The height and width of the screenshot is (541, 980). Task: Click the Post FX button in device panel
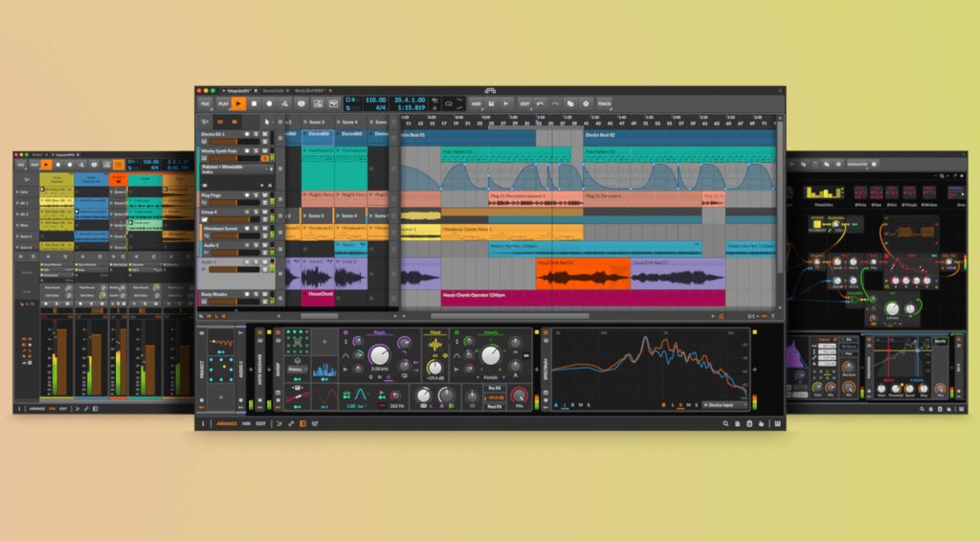click(x=495, y=406)
